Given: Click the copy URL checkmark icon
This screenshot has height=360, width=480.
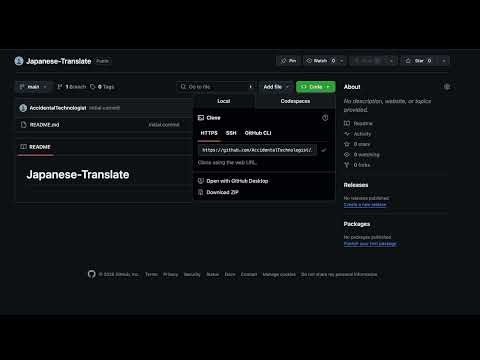Looking at the screenshot, I should point(323,150).
